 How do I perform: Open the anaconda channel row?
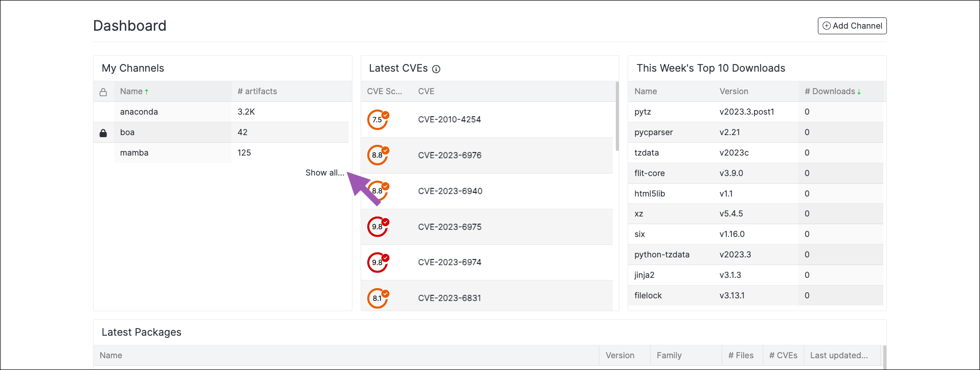pos(221,112)
